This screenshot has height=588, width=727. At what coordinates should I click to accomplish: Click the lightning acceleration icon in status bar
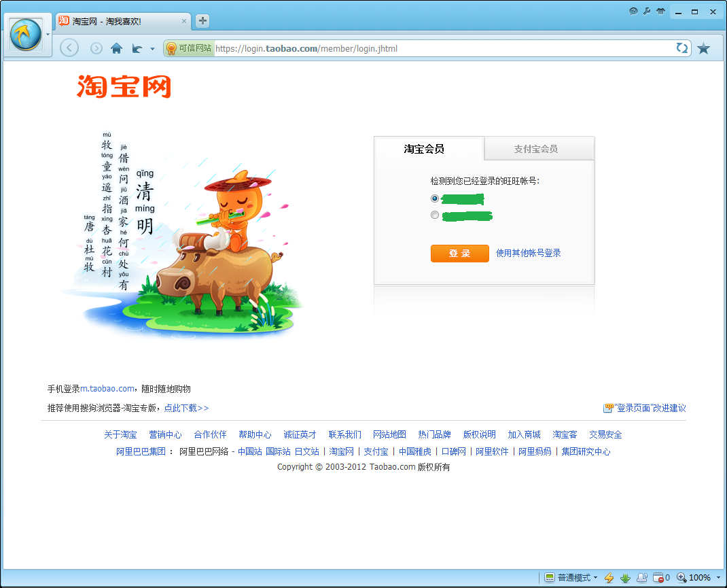click(x=609, y=577)
